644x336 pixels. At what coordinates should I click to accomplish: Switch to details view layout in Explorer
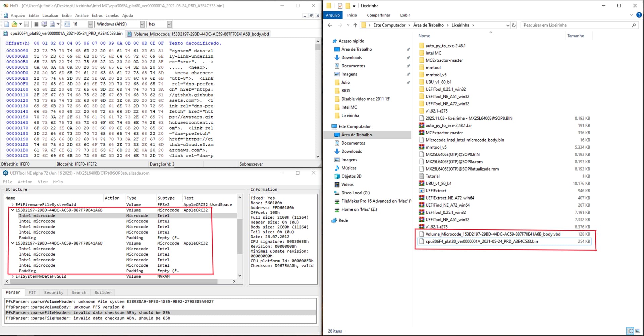click(x=630, y=331)
